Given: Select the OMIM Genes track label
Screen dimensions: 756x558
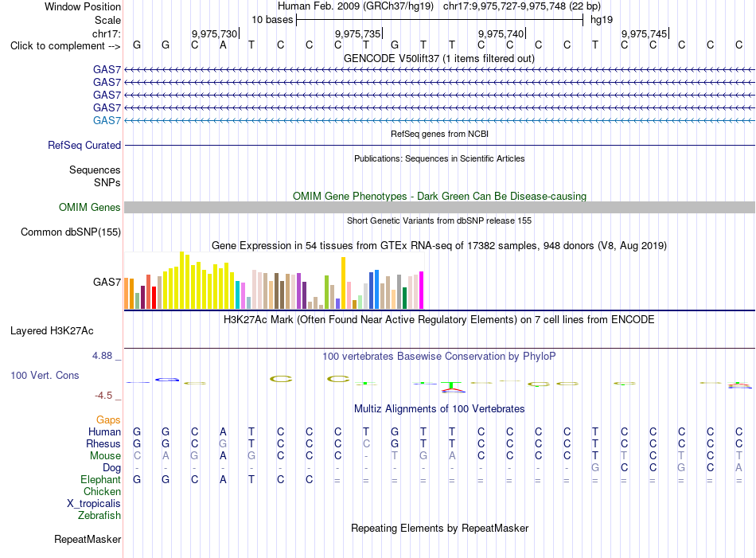Looking at the screenshot, I should [90, 208].
